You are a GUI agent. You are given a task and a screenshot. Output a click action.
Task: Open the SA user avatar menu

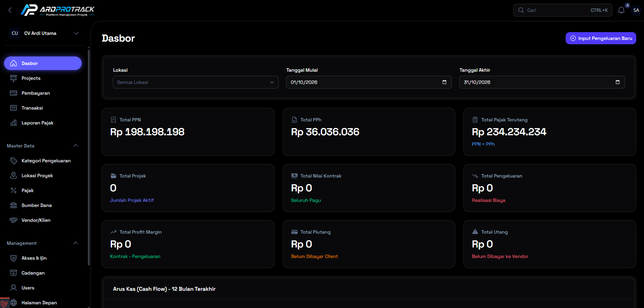point(636,10)
